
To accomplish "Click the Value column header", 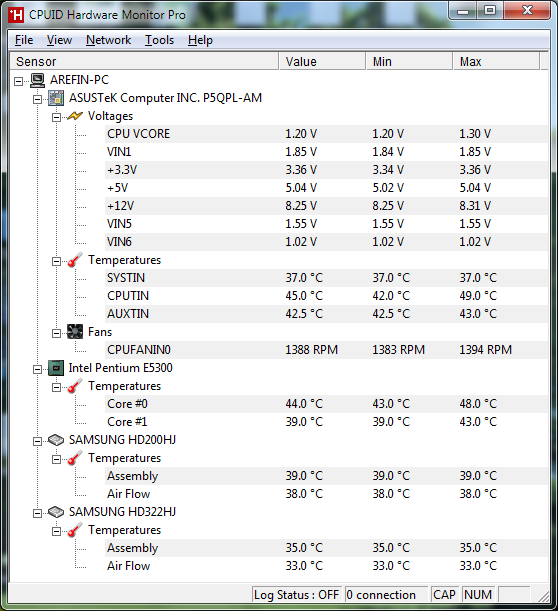I will 323,62.
